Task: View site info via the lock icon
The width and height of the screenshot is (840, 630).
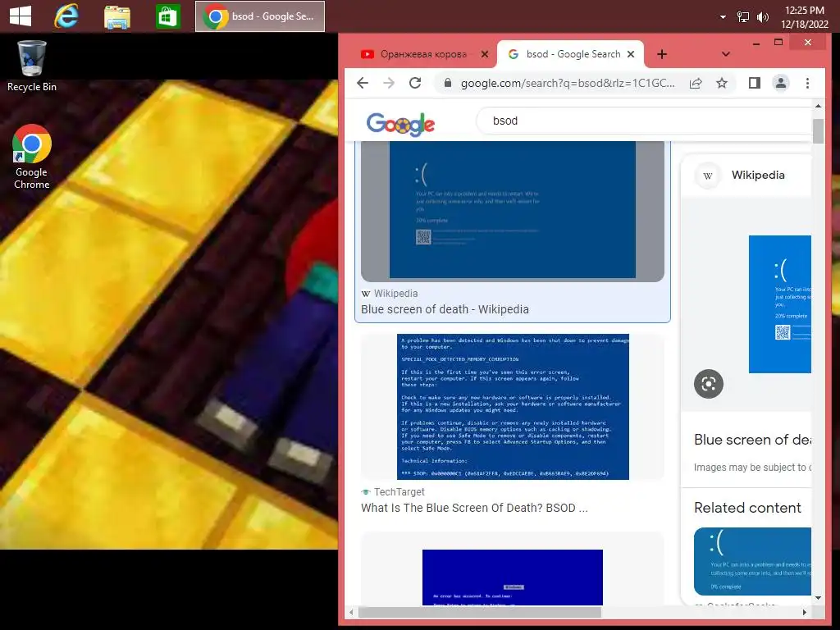Action: pyautogui.click(x=447, y=83)
